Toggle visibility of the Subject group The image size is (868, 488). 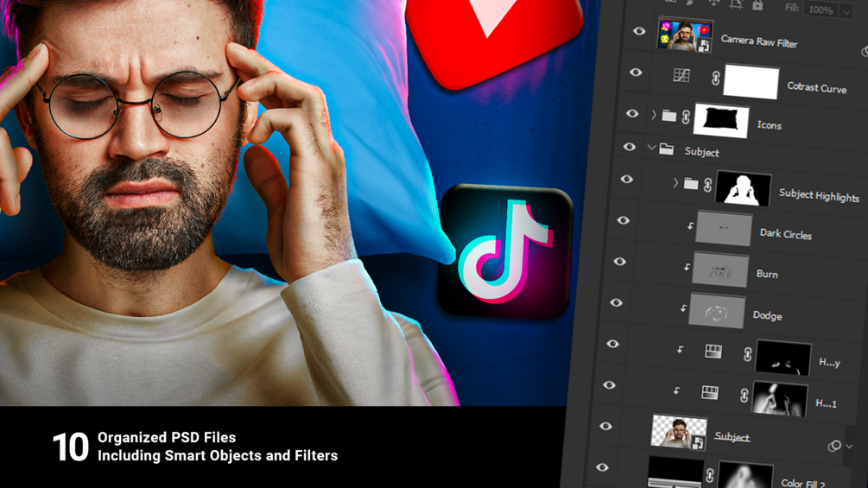(x=630, y=147)
